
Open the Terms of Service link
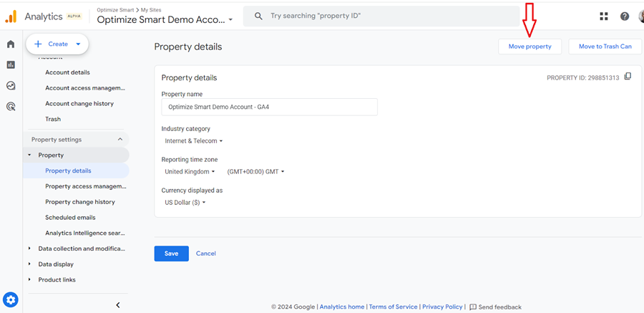click(393, 307)
